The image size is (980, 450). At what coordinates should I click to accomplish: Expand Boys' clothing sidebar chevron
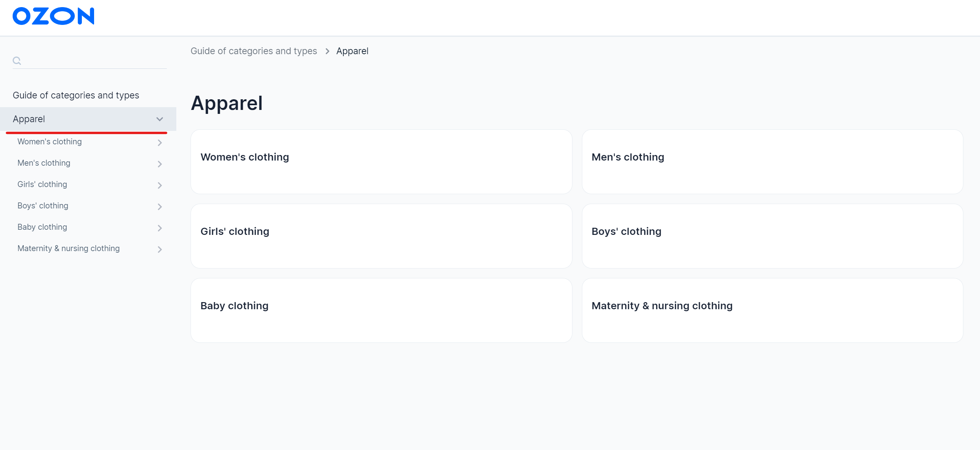tap(160, 206)
